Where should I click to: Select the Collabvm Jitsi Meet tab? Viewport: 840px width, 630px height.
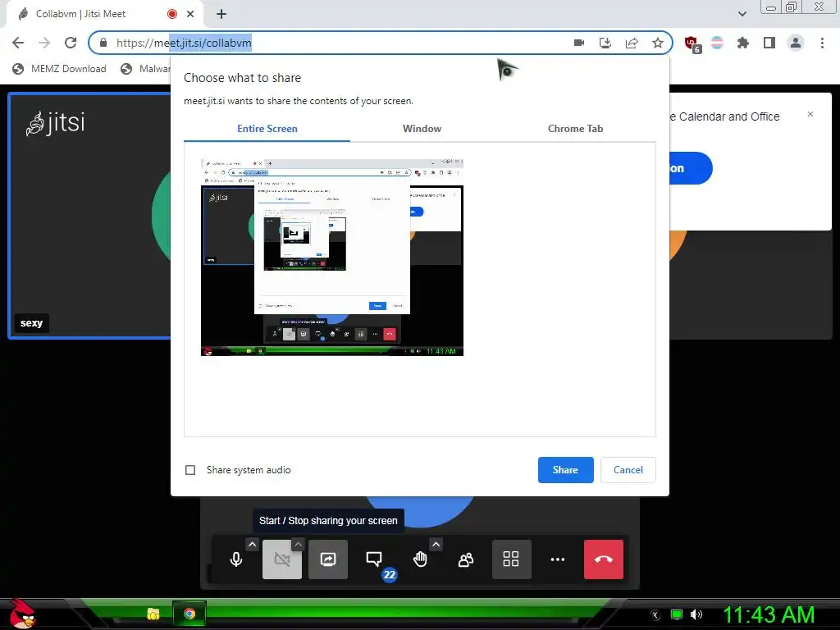(x=104, y=14)
